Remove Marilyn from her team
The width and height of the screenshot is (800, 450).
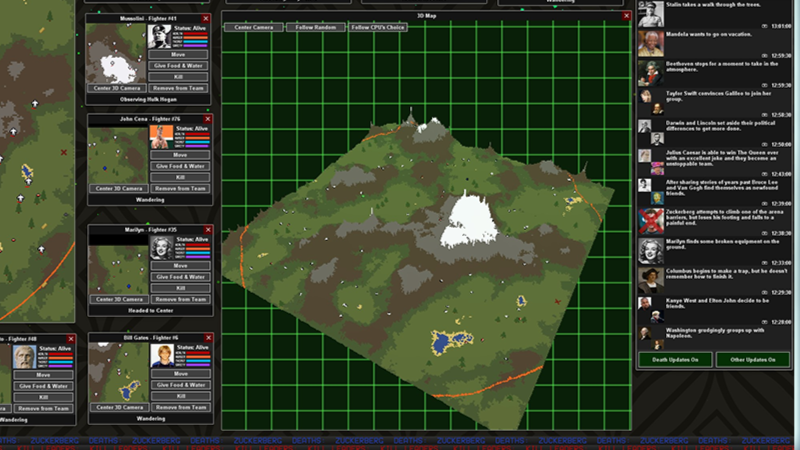pyautogui.click(x=180, y=299)
